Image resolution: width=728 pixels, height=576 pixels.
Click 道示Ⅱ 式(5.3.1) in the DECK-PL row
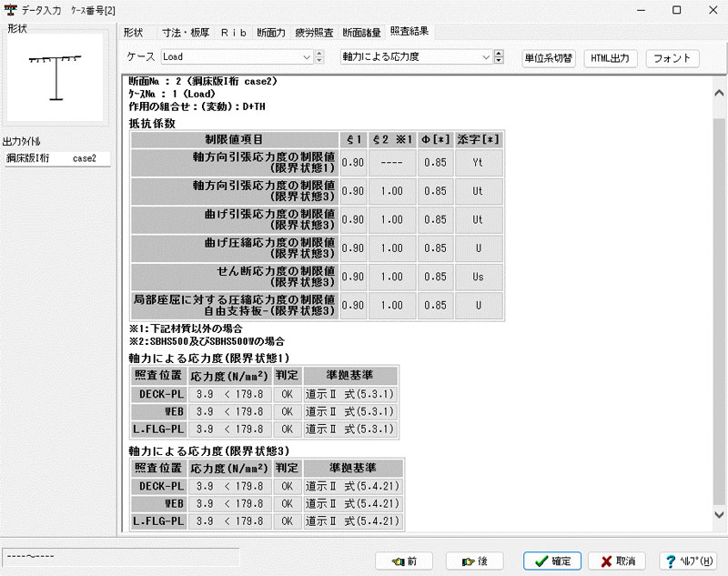pos(349,394)
